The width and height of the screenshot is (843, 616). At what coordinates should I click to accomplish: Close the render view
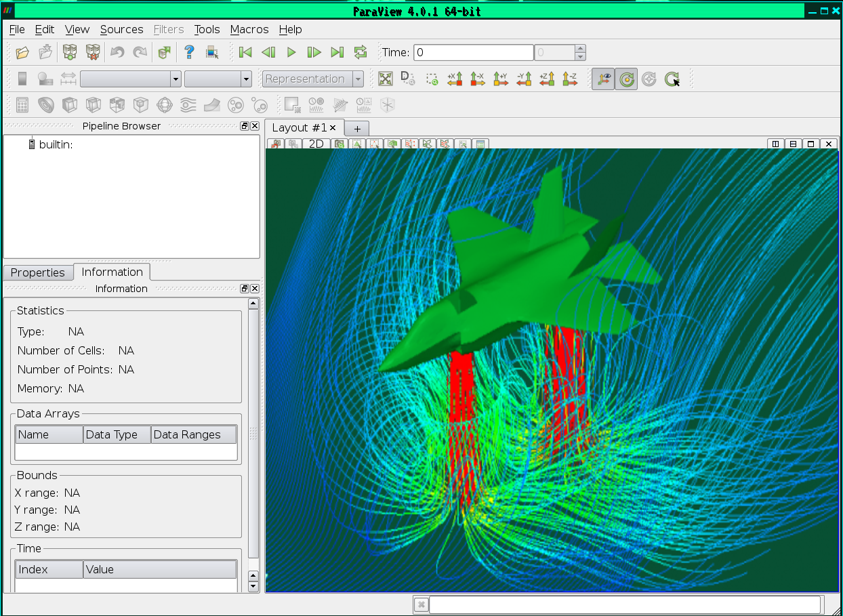click(828, 144)
